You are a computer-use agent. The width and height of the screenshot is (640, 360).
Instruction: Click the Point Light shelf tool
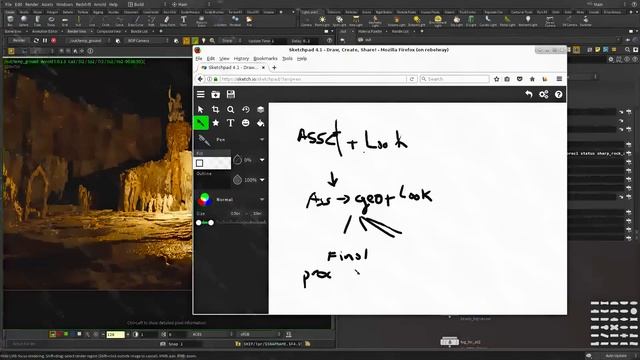click(x=322, y=21)
